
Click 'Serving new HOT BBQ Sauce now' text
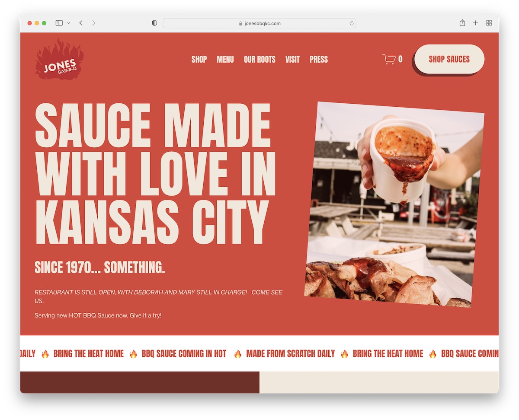click(x=98, y=315)
